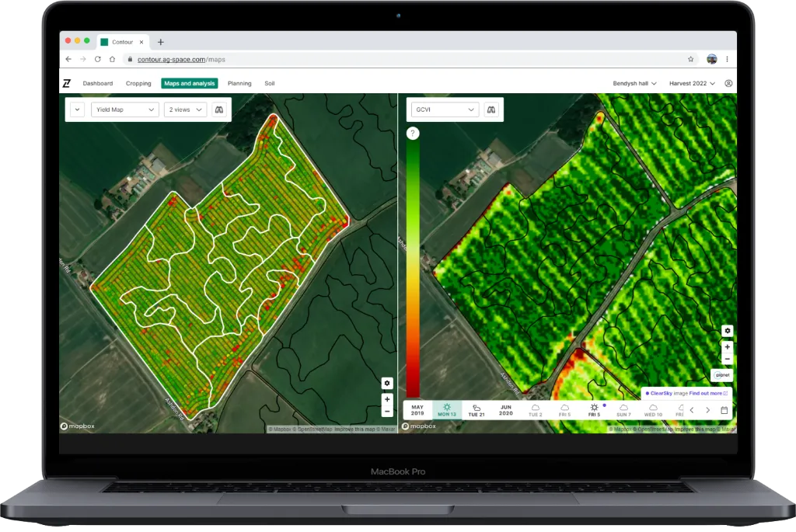796x532 pixels.
Task: Click the address bar URL
Action: coord(181,59)
